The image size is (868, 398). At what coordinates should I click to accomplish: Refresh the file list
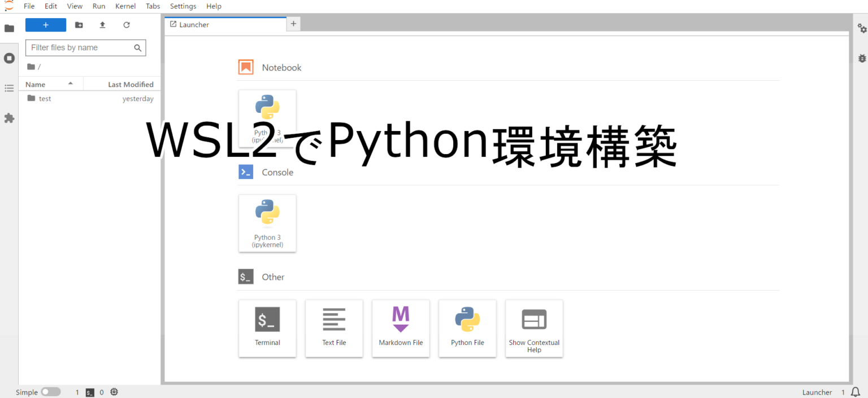pyautogui.click(x=126, y=25)
